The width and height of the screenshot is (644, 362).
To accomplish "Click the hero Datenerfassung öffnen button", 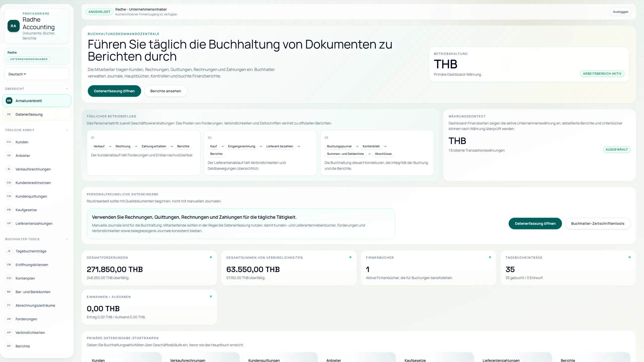I will pos(114,91).
